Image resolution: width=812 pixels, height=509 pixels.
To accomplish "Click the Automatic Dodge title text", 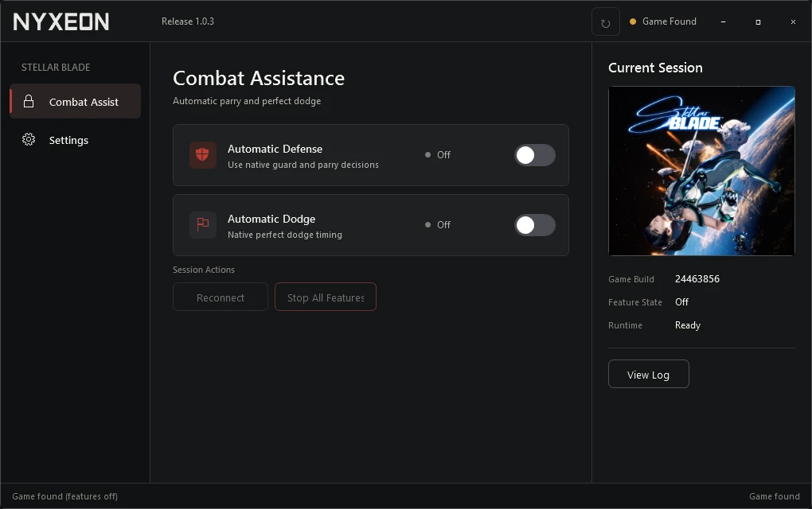I will [x=271, y=219].
